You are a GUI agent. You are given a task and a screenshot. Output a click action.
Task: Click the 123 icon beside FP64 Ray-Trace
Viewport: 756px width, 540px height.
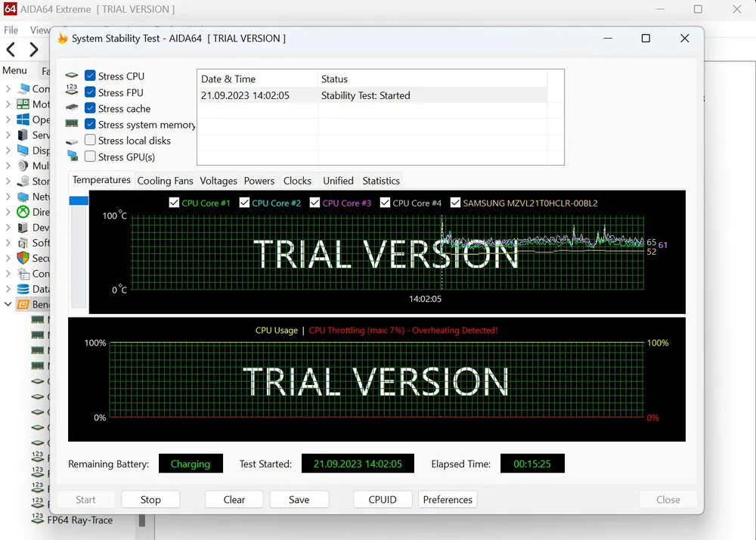(x=38, y=518)
